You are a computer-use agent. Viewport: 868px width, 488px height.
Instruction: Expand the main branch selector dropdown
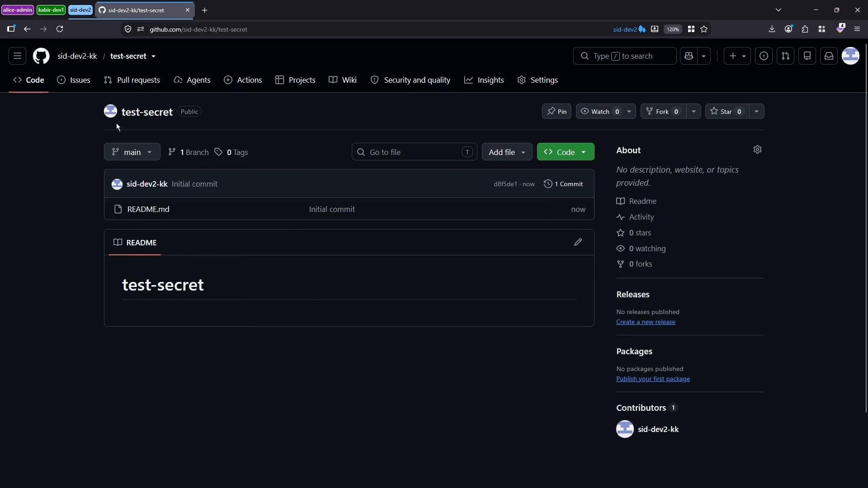coord(132,152)
